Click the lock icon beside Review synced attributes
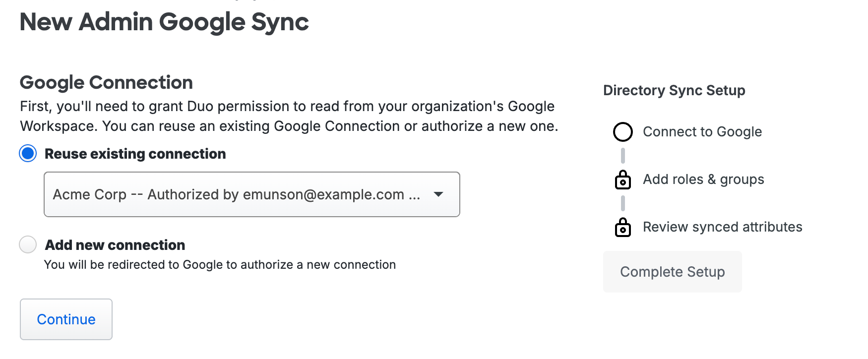 (623, 227)
